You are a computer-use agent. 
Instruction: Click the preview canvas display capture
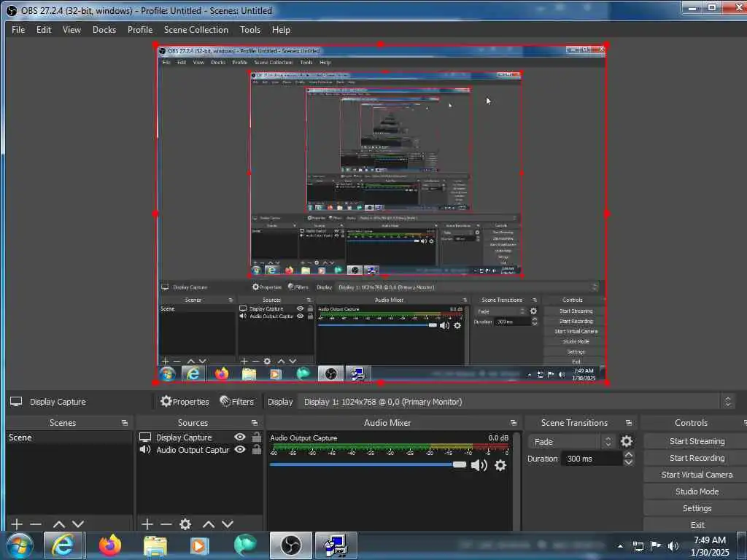[381, 214]
